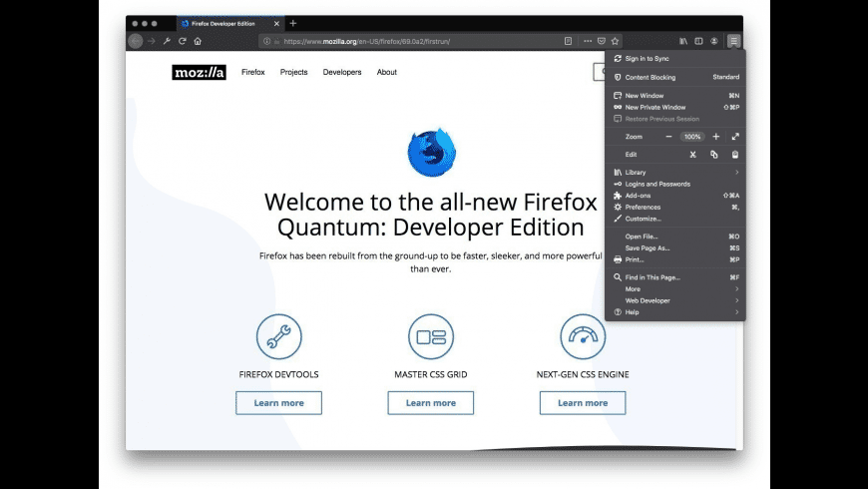868x489 pixels.
Task: Show sidebars toolbar icon
Action: pyautogui.click(x=698, y=41)
